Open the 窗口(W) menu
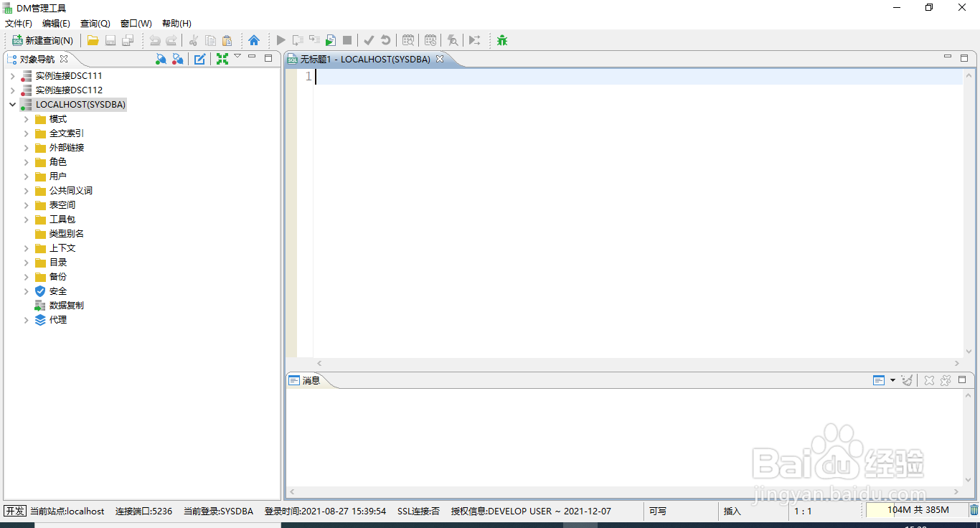 [x=136, y=24]
